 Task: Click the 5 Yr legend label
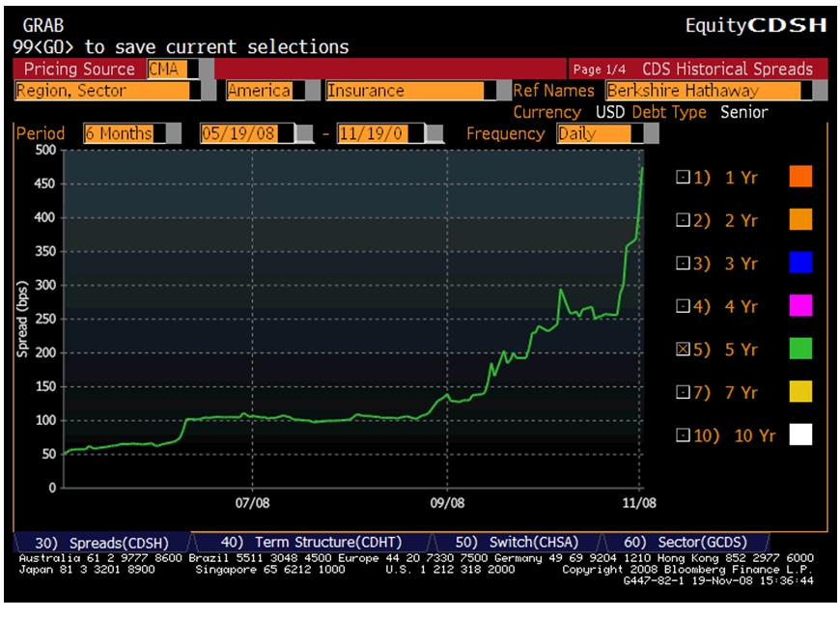point(741,350)
